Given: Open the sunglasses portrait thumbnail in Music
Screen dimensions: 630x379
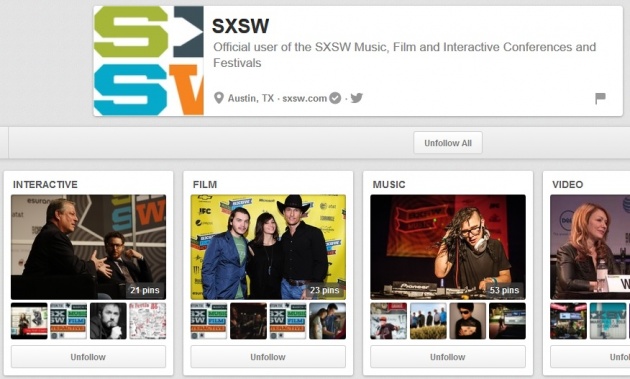Looking at the screenshot, I should (468, 321).
